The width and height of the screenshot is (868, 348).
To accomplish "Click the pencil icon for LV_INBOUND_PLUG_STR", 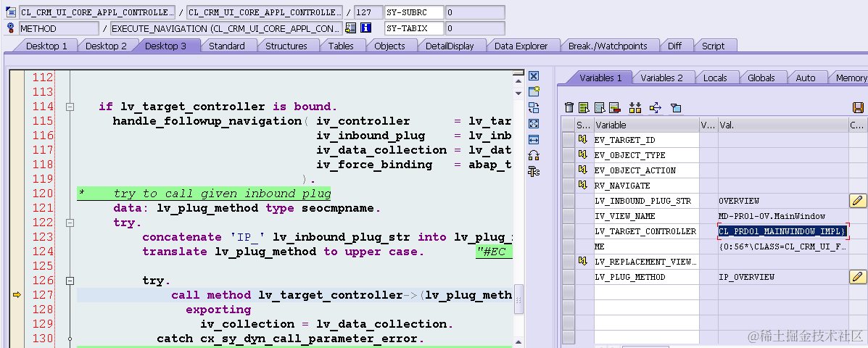I will click(857, 200).
